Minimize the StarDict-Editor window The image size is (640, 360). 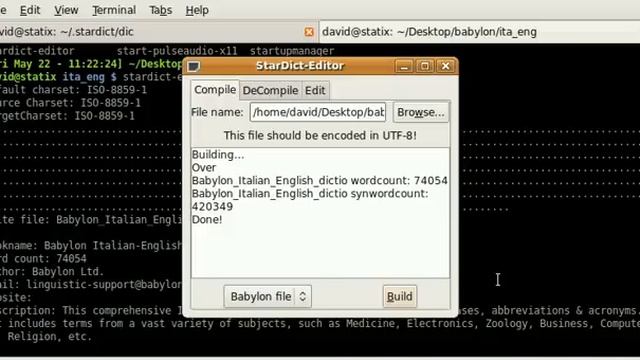404,66
